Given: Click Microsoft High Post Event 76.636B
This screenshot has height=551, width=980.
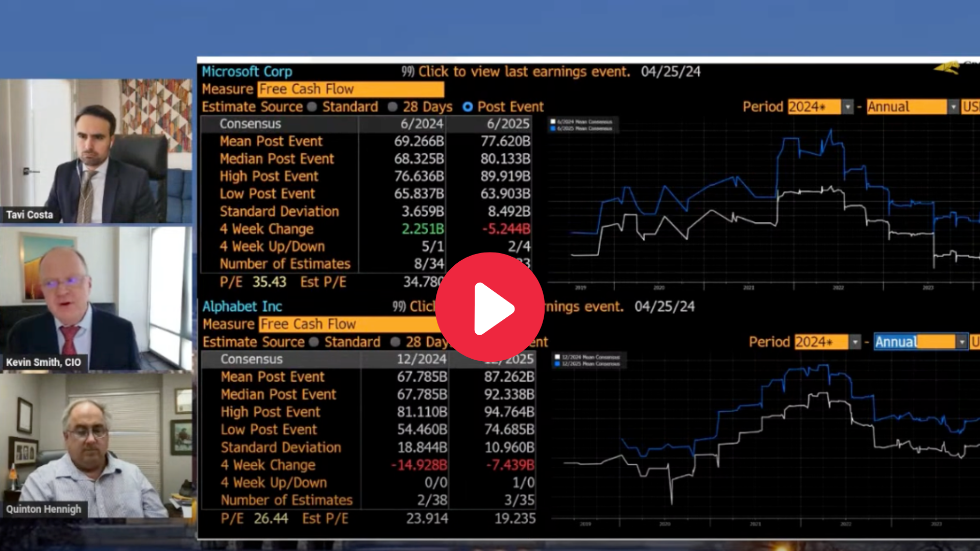Looking at the screenshot, I should click(x=419, y=177).
